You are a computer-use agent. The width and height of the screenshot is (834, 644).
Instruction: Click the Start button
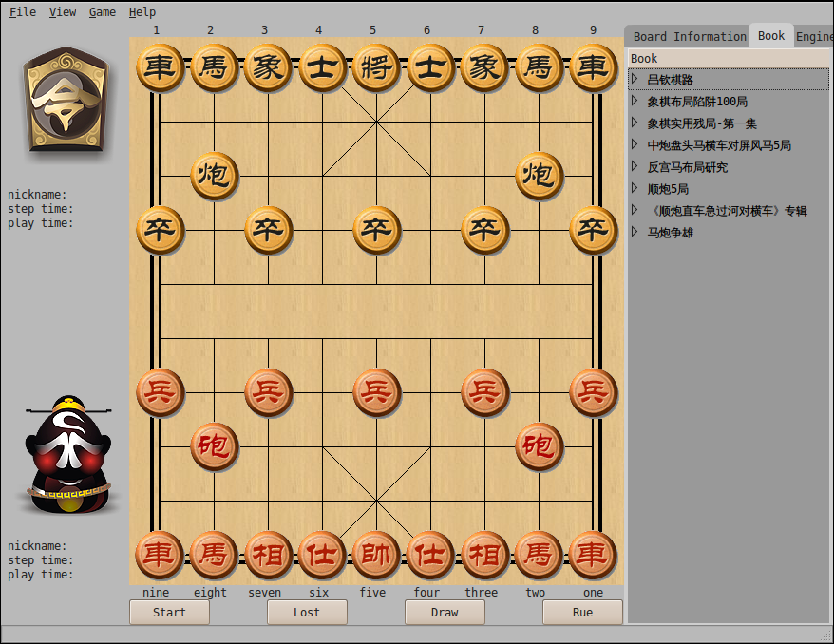pyautogui.click(x=169, y=612)
